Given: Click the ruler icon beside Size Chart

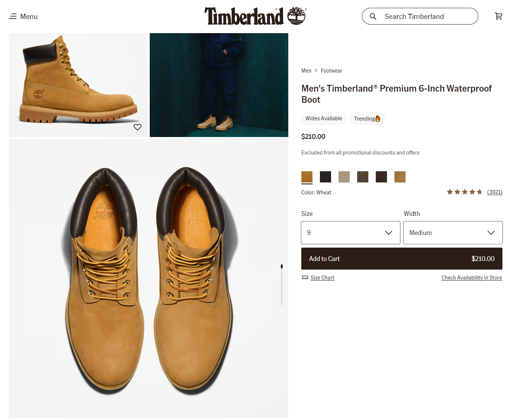Looking at the screenshot, I should (x=305, y=278).
